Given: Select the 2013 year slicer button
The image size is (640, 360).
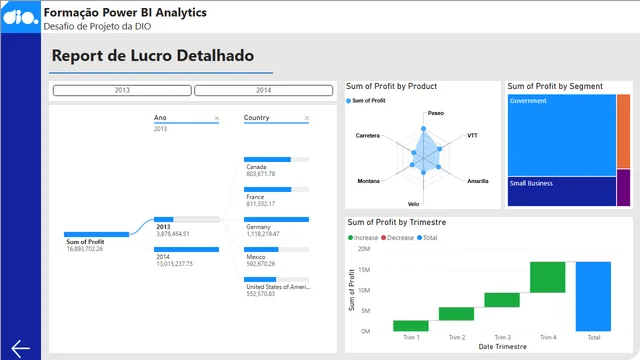Looking at the screenshot, I should click(x=122, y=90).
